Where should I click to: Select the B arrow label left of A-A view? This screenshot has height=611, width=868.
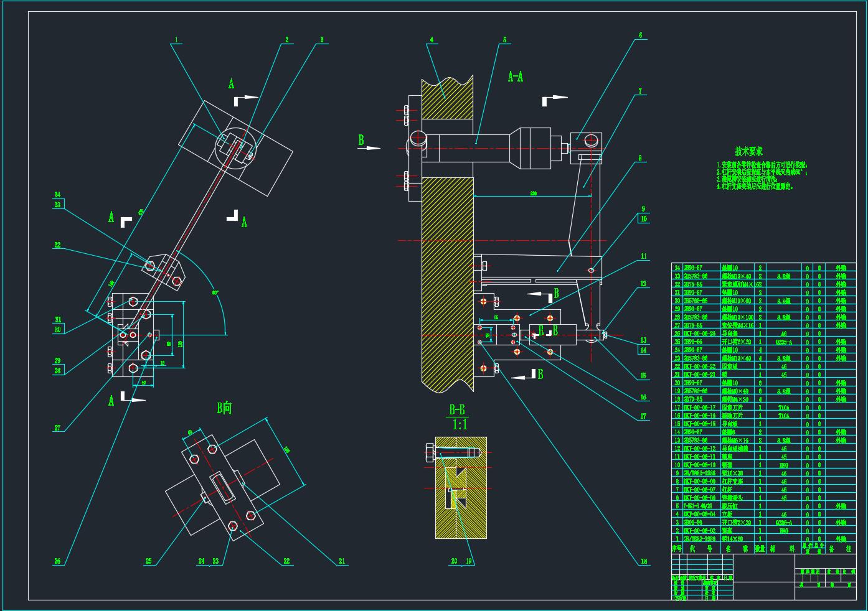pyautogui.click(x=361, y=140)
